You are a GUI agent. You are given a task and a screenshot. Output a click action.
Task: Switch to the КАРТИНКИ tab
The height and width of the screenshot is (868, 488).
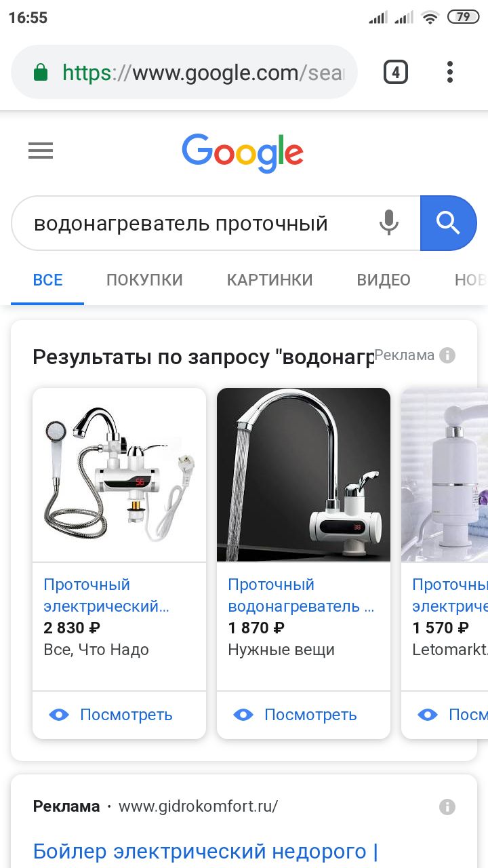click(x=270, y=280)
